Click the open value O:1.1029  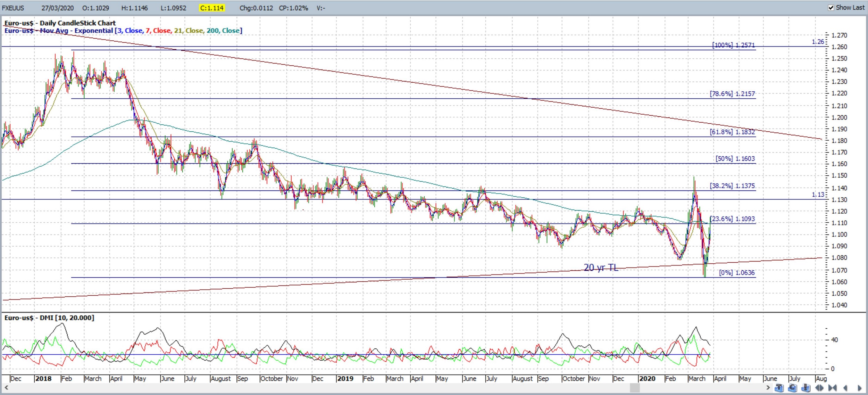coord(95,8)
